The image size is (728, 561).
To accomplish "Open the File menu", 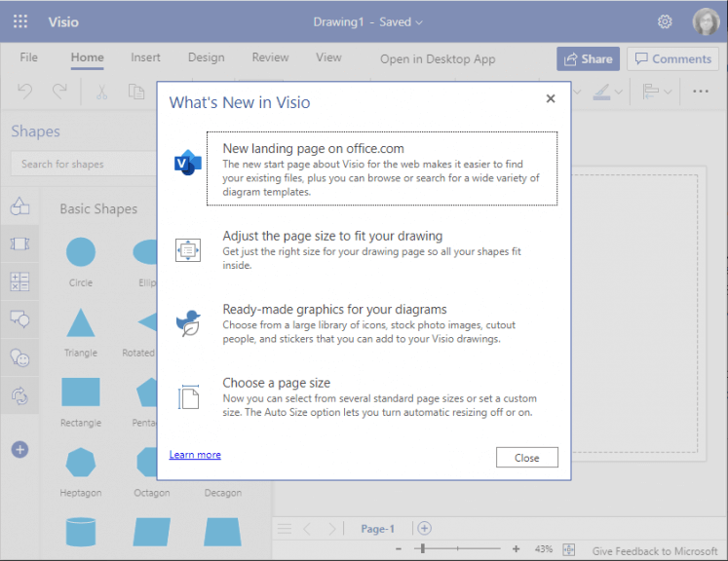I will coord(29,57).
